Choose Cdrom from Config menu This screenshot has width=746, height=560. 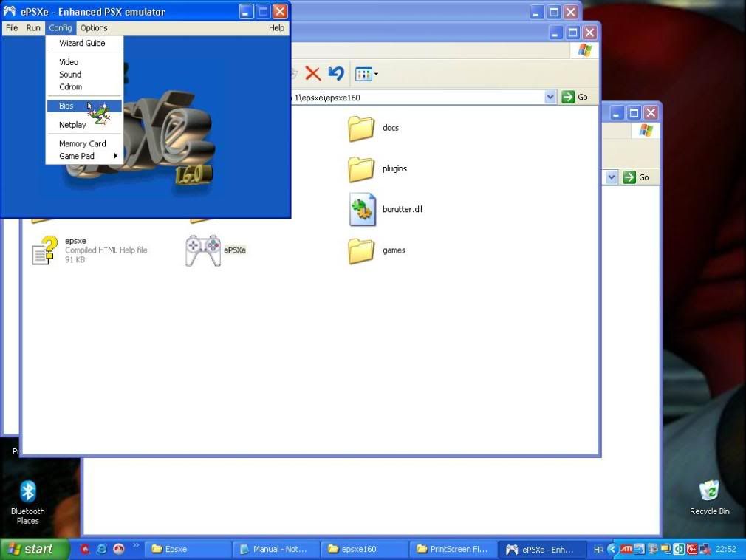point(84,86)
